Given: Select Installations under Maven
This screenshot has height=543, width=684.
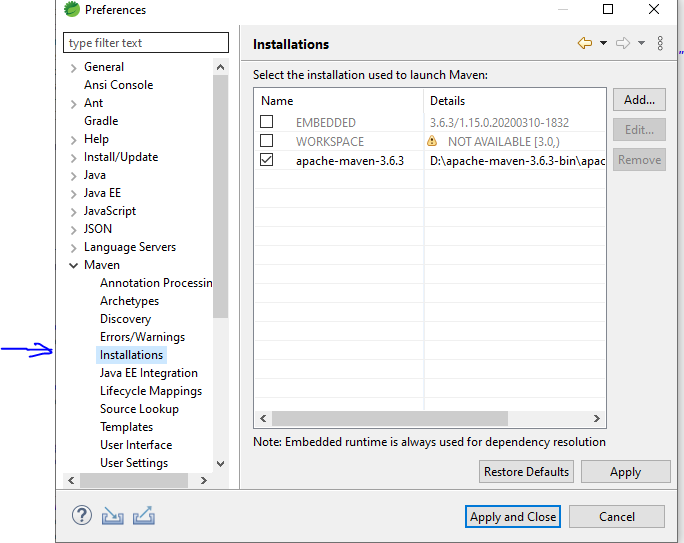Looking at the screenshot, I should pos(131,355).
